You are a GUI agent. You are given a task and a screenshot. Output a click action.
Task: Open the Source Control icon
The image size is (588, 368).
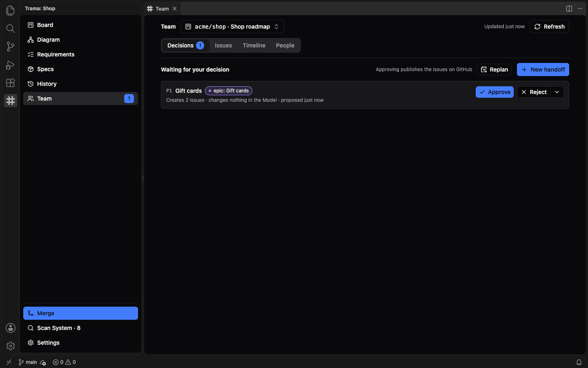point(11,47)
